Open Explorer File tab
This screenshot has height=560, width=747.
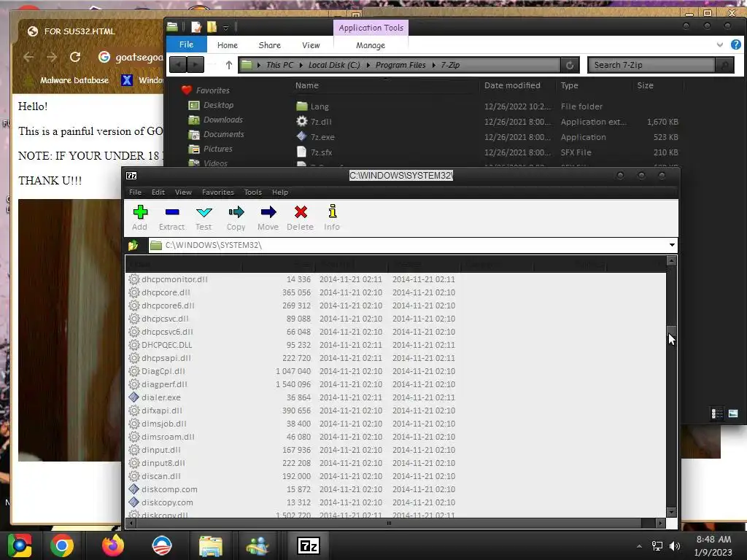pyautogui.click(x=186, y=44)
